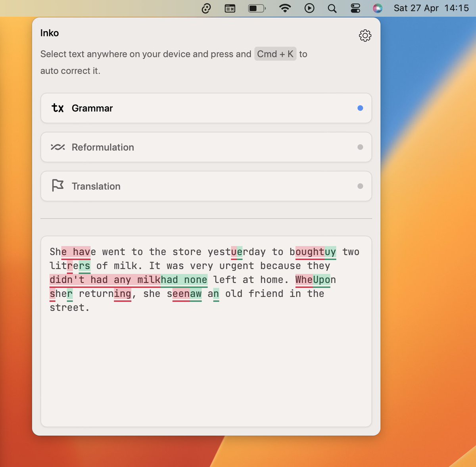Click the Reformulation wavy arrows icon
This screenshot has height=467, width=476.
58,147
